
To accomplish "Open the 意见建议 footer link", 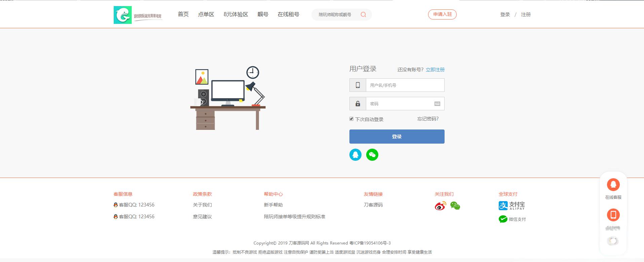I will click(202, 217).
